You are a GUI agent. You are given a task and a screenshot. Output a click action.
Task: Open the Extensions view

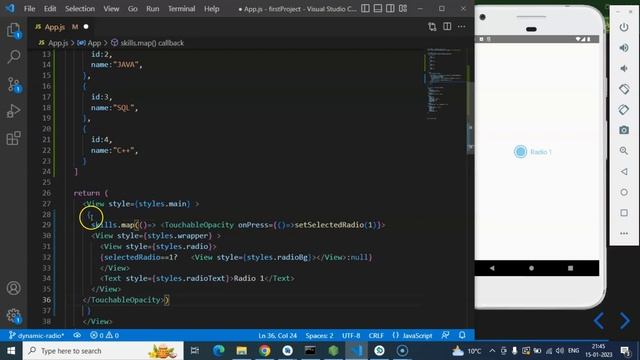[x=13, y=138]
